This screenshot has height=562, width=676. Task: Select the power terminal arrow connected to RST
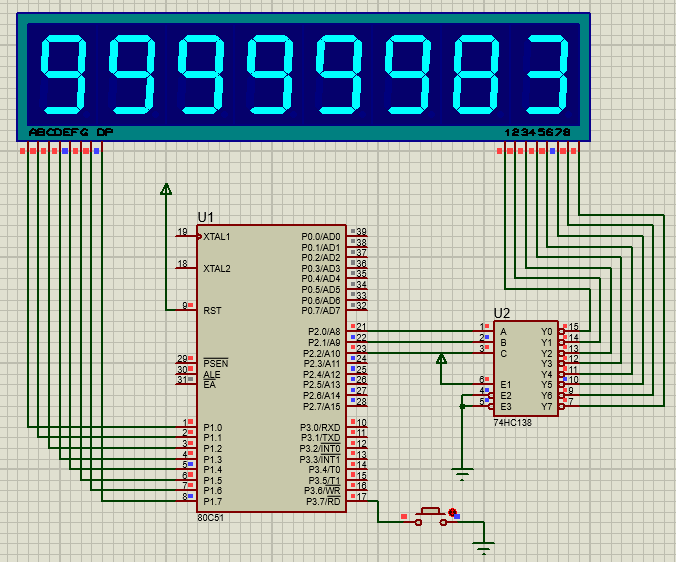(x=166, y=189)
